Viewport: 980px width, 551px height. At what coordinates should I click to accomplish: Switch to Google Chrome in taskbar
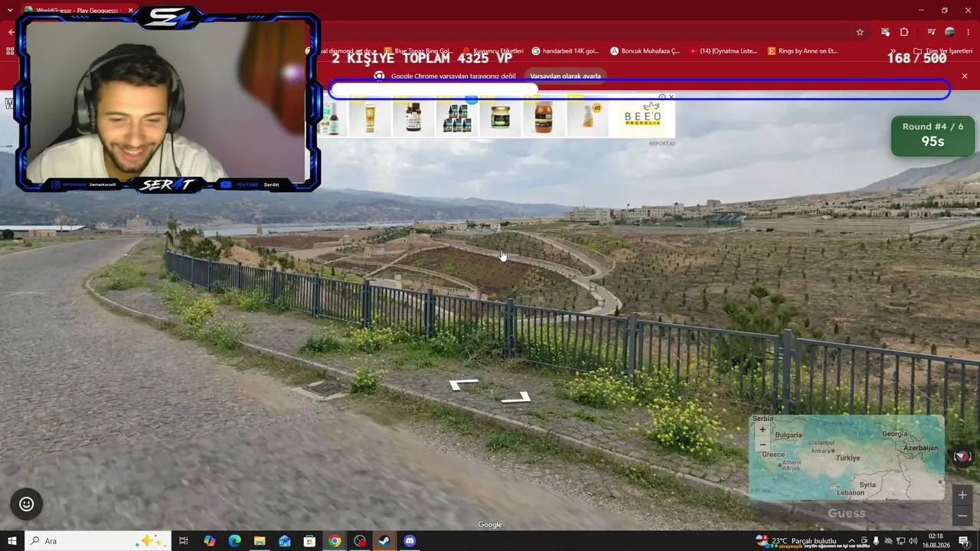tap(335, 541)
